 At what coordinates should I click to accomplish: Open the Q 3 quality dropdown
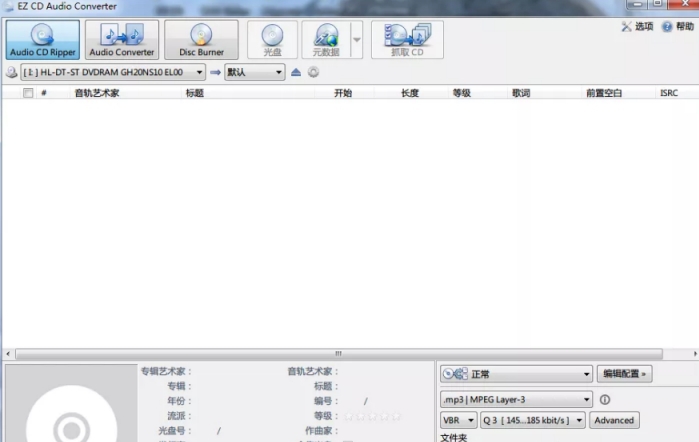click(533, 420)
